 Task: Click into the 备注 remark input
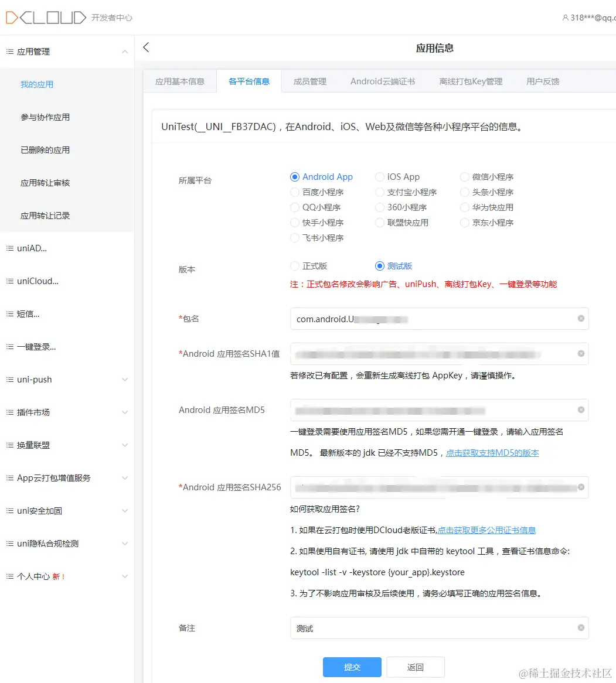pyautogui.click(x=439, y=628)
